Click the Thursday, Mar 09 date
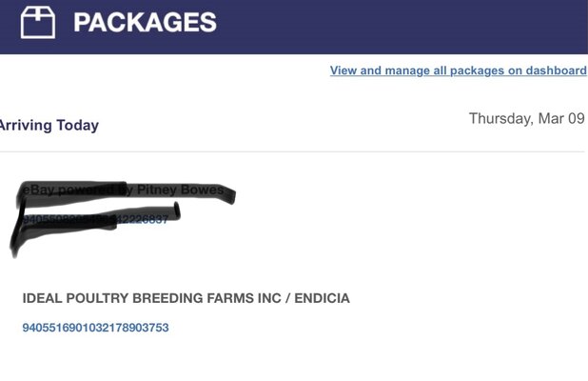 526,118
